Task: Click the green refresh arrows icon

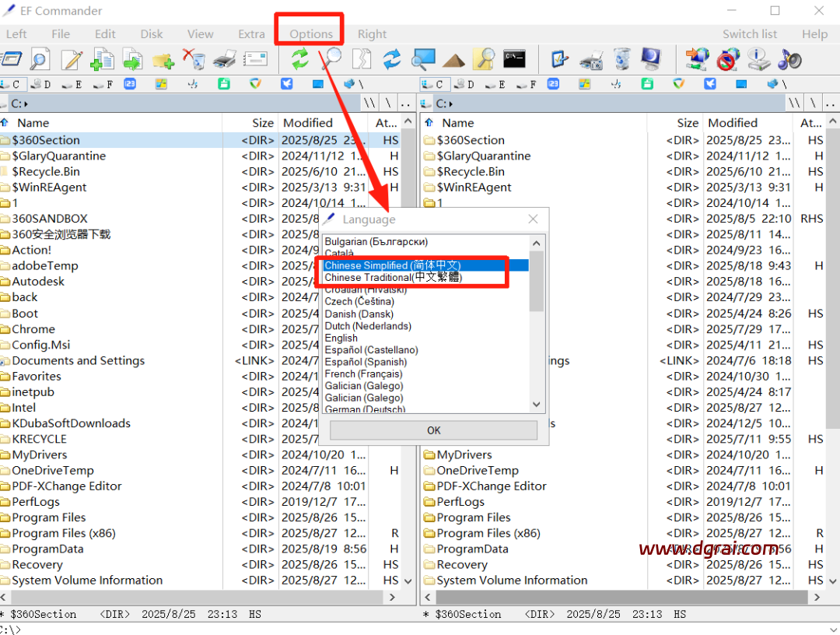Action: tap(299, 59)
